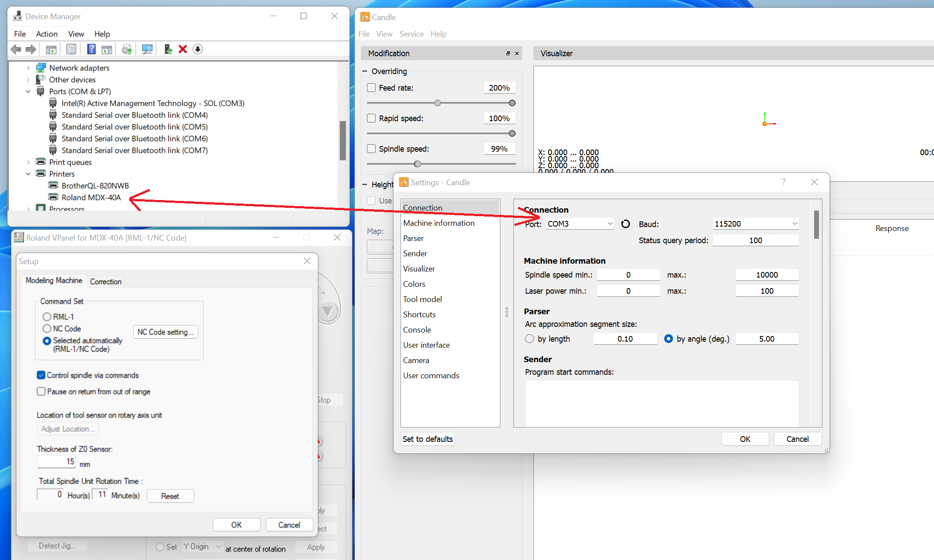934x560 pixels.
Task: Open the Port COM3 dropdown
Action: (x=580, y=224)
